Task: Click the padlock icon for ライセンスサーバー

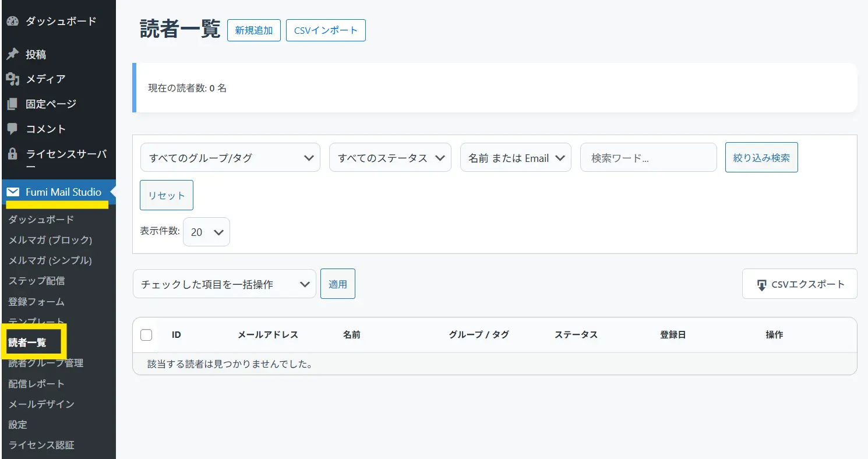Action: 12,154
